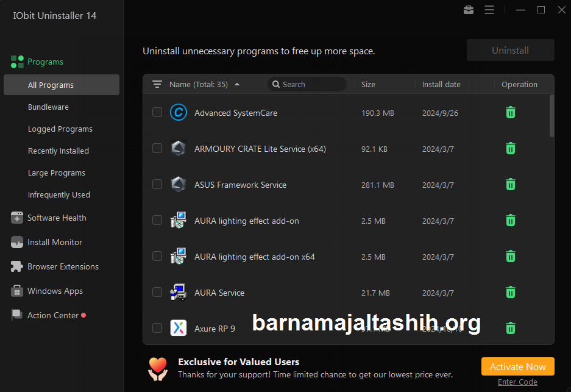Select checkbox for AURA lighting effect add-on x64
The height and width of the screenshot is (392, 571).
(157, 256)
